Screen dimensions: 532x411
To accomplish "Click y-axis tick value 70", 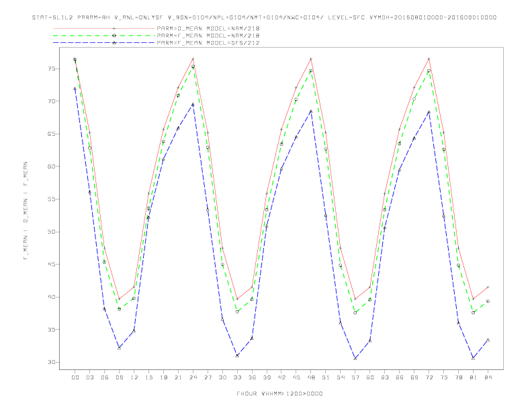I will click(52, 101).
